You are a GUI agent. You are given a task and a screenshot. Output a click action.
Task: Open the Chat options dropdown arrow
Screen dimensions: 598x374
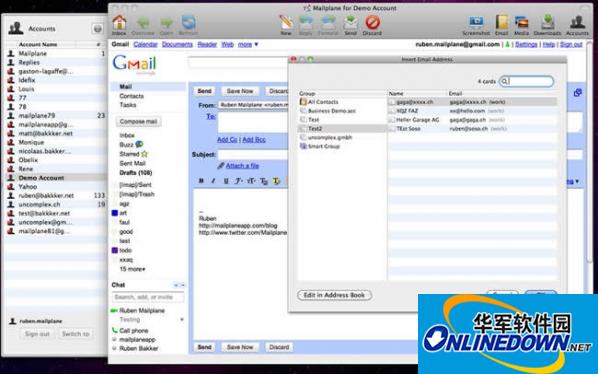click(x=183, y=285)
